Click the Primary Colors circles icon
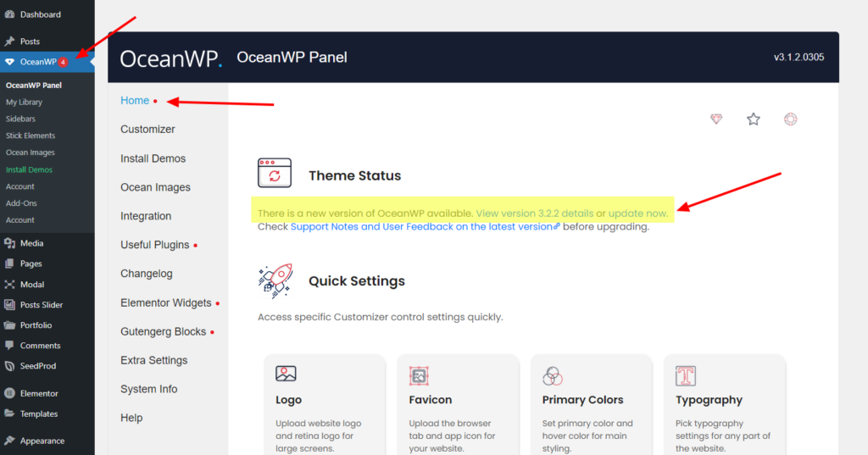868x455 pixels. click(552, 376)
